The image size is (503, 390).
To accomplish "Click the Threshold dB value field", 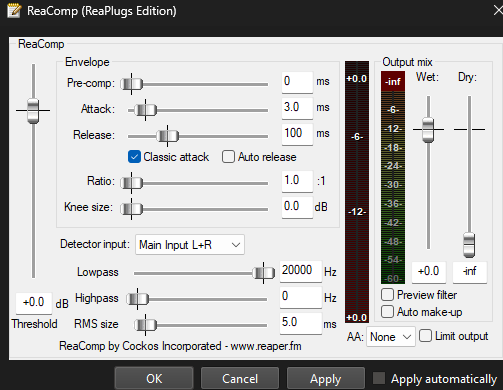I will point(34,303).
